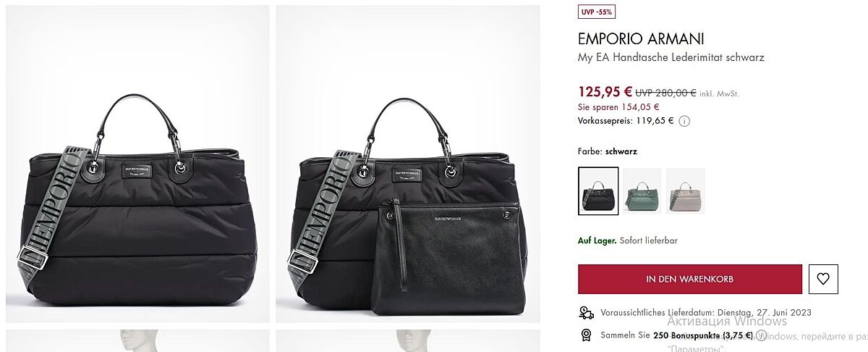Open info icon beside bonus points
The height and width of the screenshot is (352, 868).
761,335
